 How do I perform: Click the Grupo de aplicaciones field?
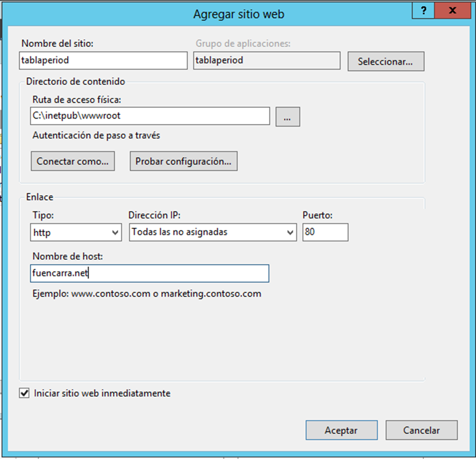click(266, 61)
